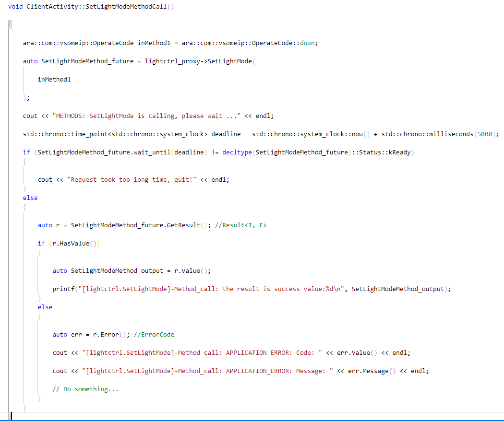This screenshot has height=421, width=504.
Task: Click kReady at end of if condition
Action: point(399,152)
